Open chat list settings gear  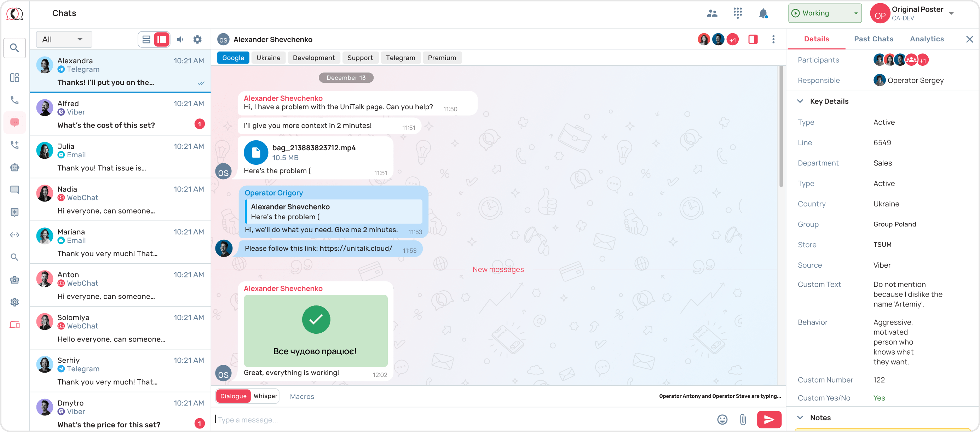pyautogui.click(x=197, y=40)
